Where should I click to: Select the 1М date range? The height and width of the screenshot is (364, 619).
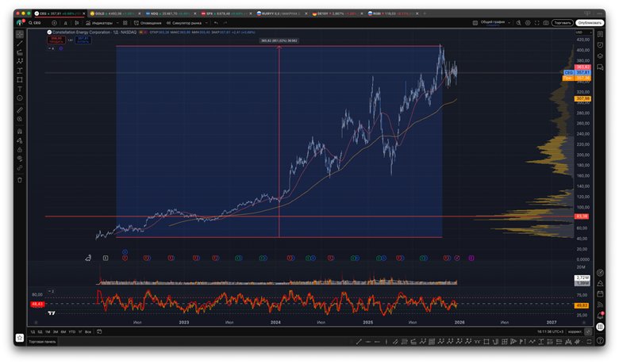[x=48, y=331]
